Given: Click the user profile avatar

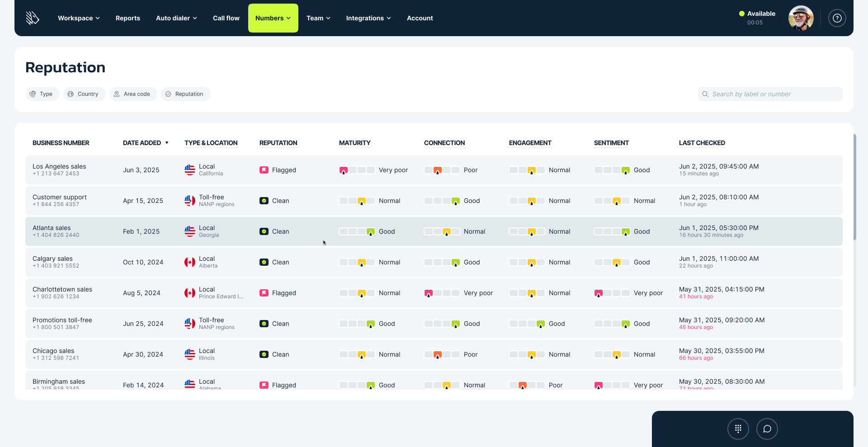Looking at the screenshot, I should (x=801, y=18).
